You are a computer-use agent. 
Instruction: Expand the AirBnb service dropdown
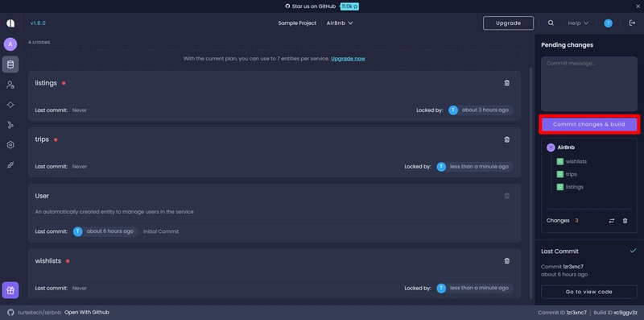pos(340,23)
